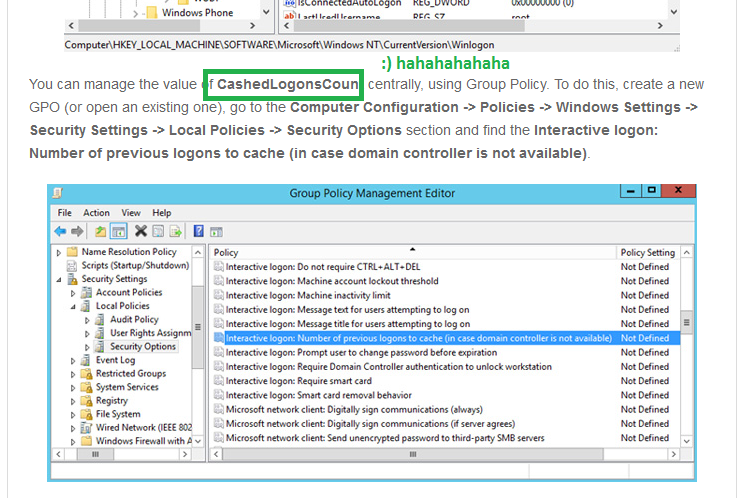Select the Windows Phone registry key
Viewport: 747px width, 498px height.
coord(197,13)
